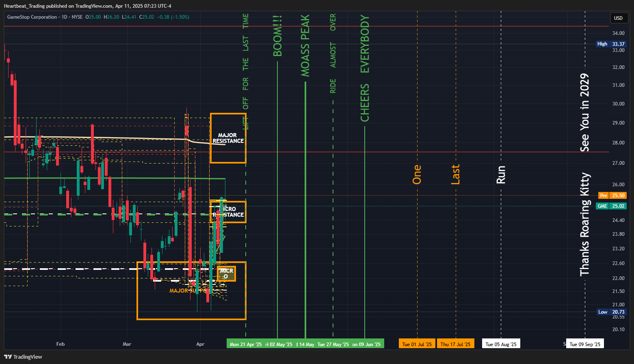Select the orange 'One' vertical label
Screen dimensions: 634x364
tap(417, 174)
